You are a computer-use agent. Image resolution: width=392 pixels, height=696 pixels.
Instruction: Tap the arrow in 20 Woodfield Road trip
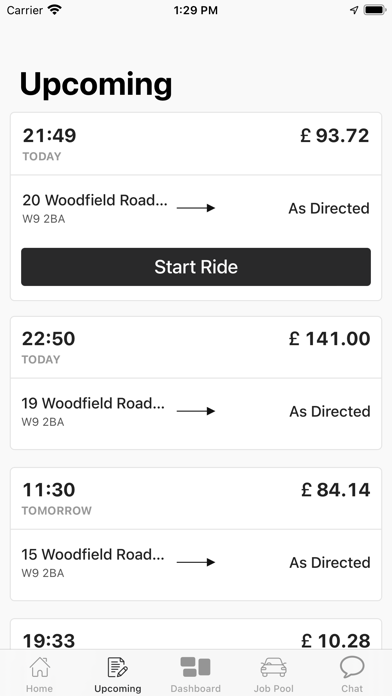pyautogui.click(x=196, y=208)
